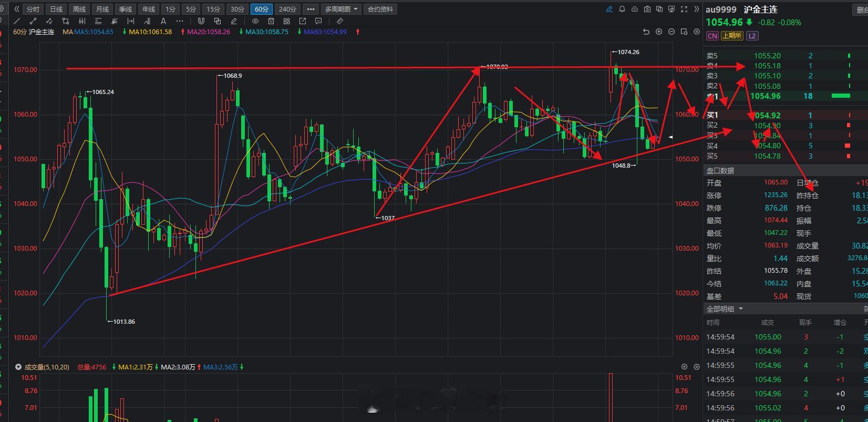Viewport: 868px width, 422px height.
Task: Select the 30分 timeframe
Action: point(237,9)
